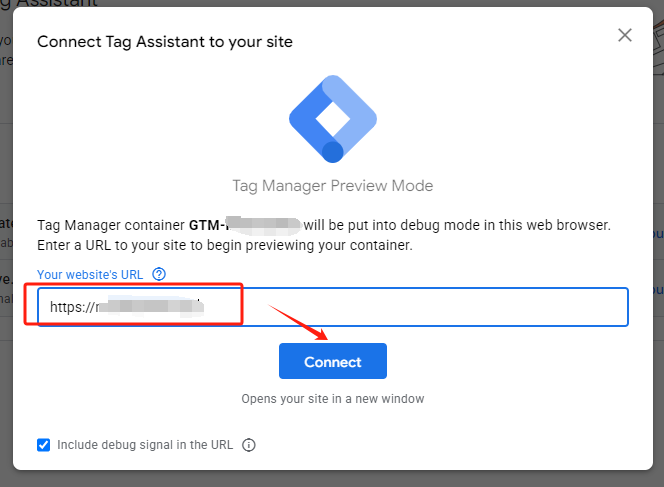Click the https:// text in URL box

click(x=70, y=307)
